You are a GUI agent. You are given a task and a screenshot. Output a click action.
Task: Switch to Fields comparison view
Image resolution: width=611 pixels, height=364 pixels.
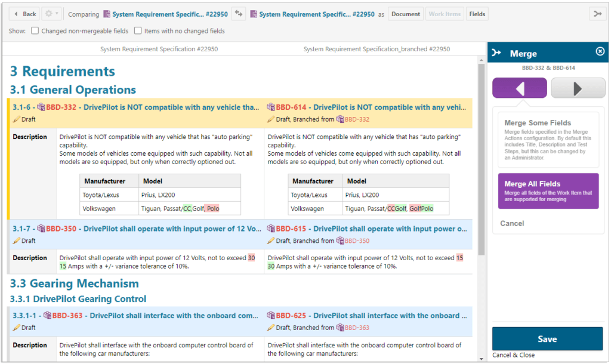(477, 14)
